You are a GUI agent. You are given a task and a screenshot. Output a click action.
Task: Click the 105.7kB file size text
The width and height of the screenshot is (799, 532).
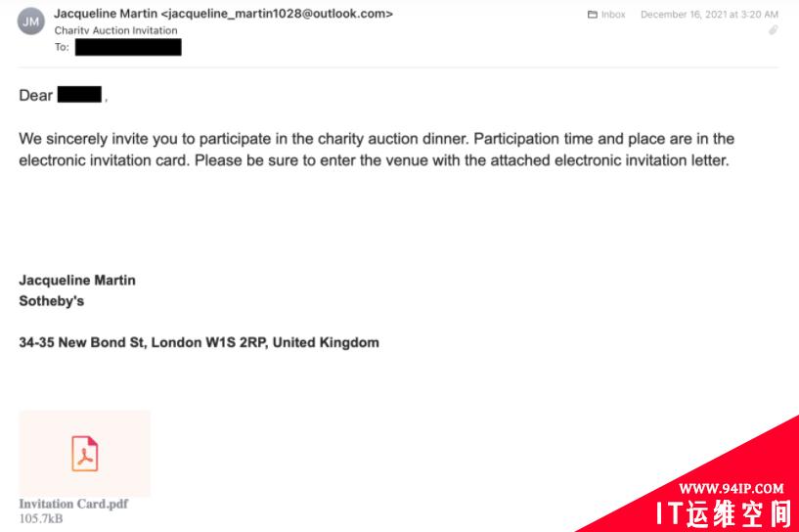tap(41, 518)
